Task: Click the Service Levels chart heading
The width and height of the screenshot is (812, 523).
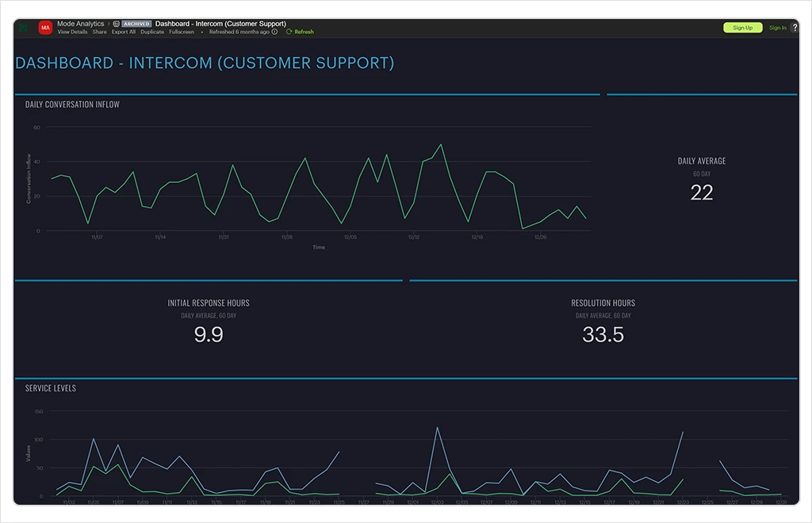Action: 51,388
